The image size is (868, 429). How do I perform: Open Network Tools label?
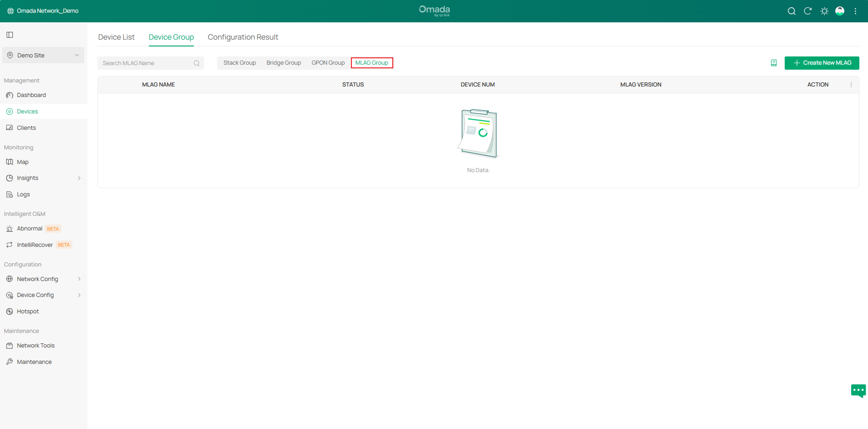(36, 345)
